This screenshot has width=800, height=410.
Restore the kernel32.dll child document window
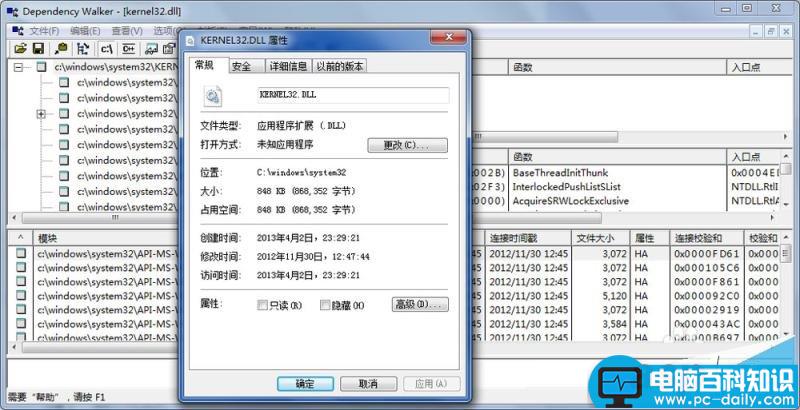(771, 31)
